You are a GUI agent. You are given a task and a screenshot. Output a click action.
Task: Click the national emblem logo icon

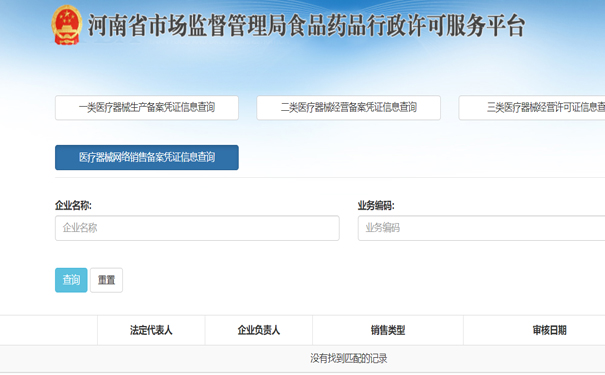coord(67,25)
